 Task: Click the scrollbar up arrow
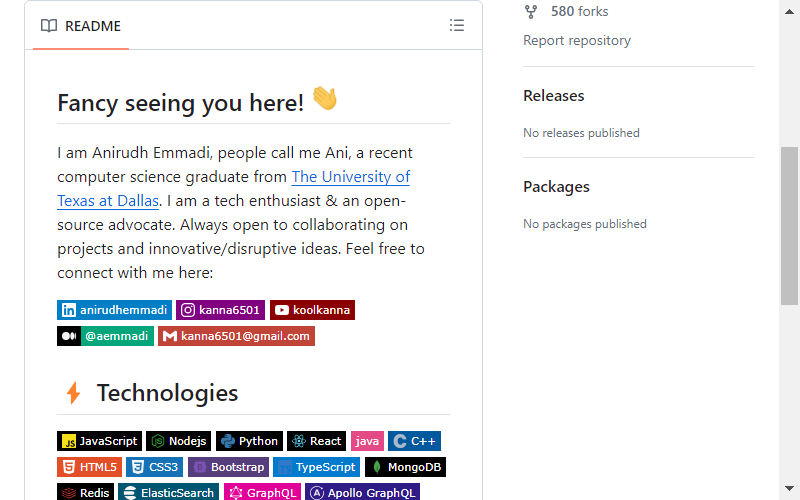(x=789, y=12)
